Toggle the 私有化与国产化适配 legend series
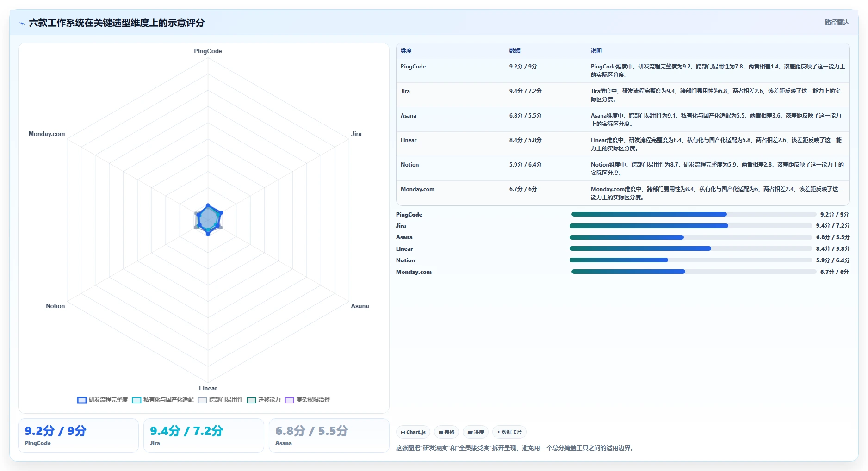Viewport: 868px width, 471px height. point(163,400)
